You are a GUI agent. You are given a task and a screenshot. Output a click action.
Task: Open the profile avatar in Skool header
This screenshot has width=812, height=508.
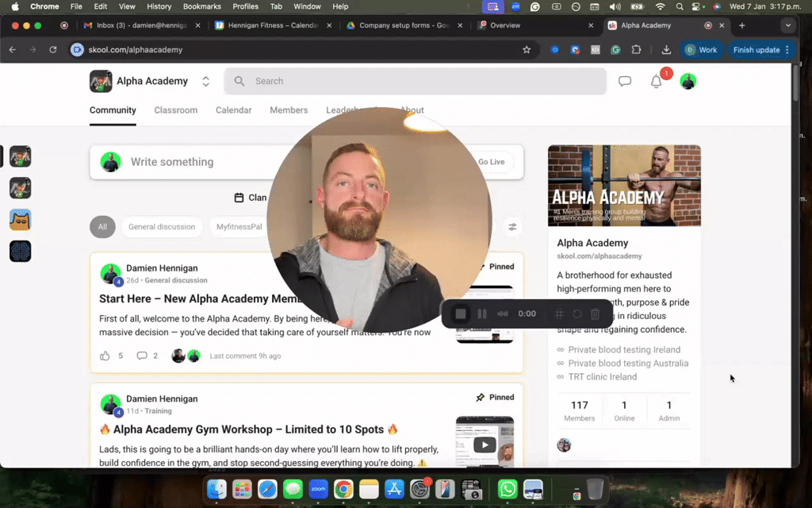click(x=688, y=82)
